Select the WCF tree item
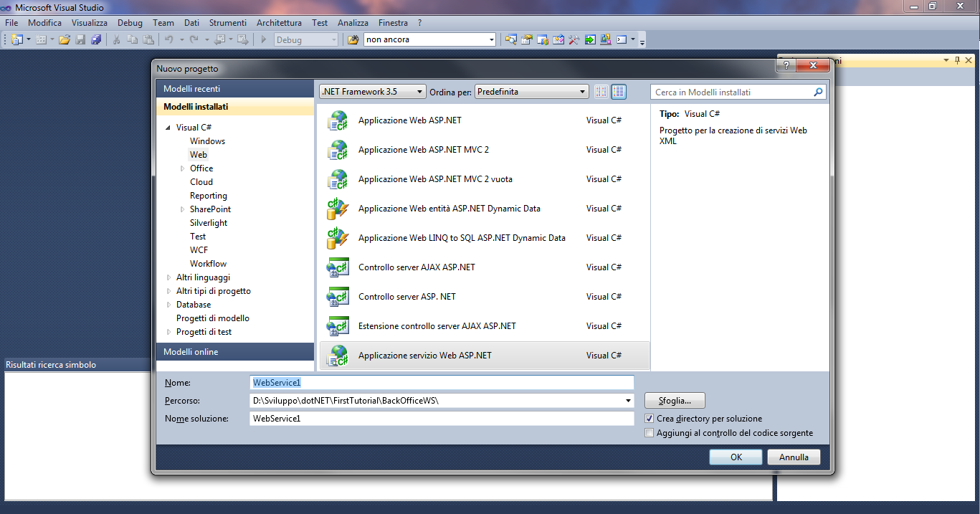Viewport: 980px width, 514px height. tap(199, 250)
